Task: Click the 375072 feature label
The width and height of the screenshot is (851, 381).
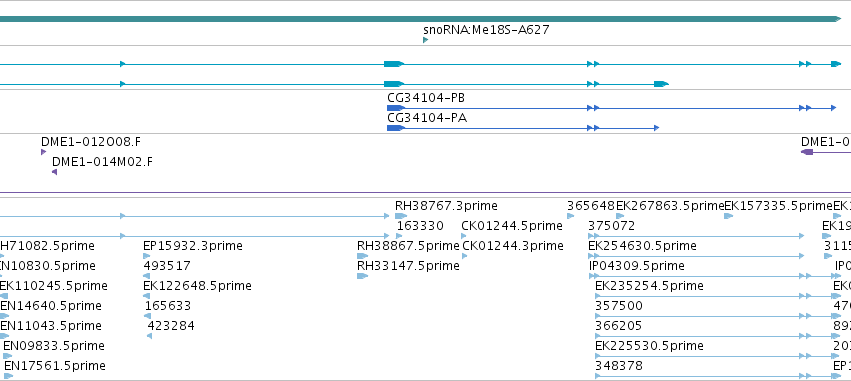Action: coord(611,226)
